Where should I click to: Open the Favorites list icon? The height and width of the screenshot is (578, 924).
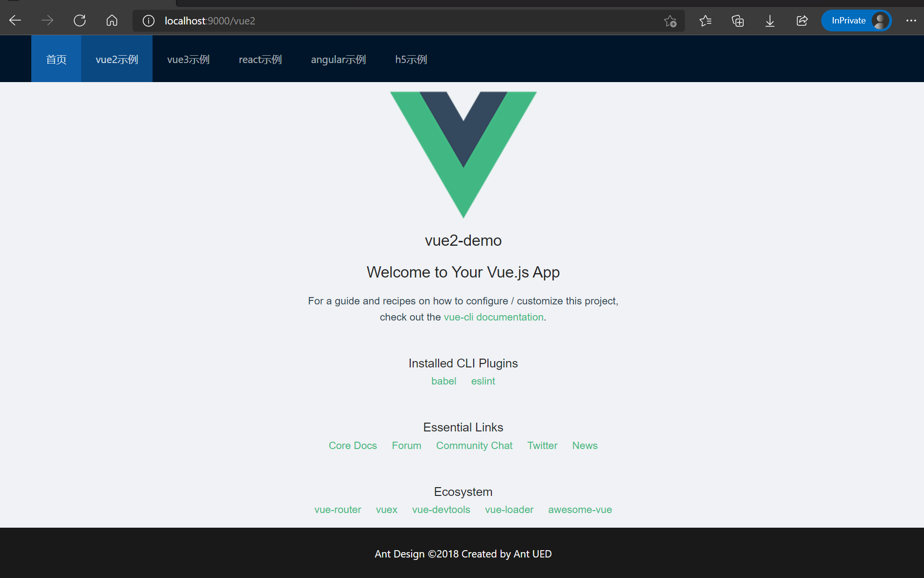(x=705, y=21)
